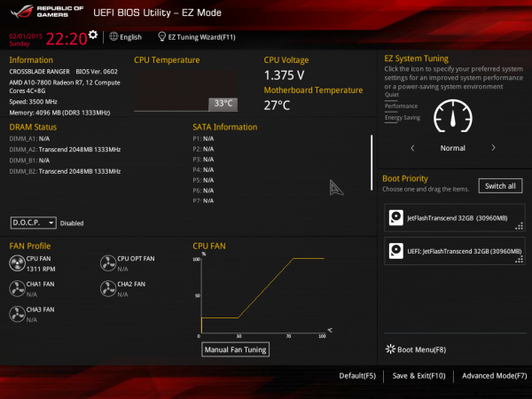Click the CHA1 FAN fan icon
The height and width of the screenshot is (399, 532).
[17, 289]
